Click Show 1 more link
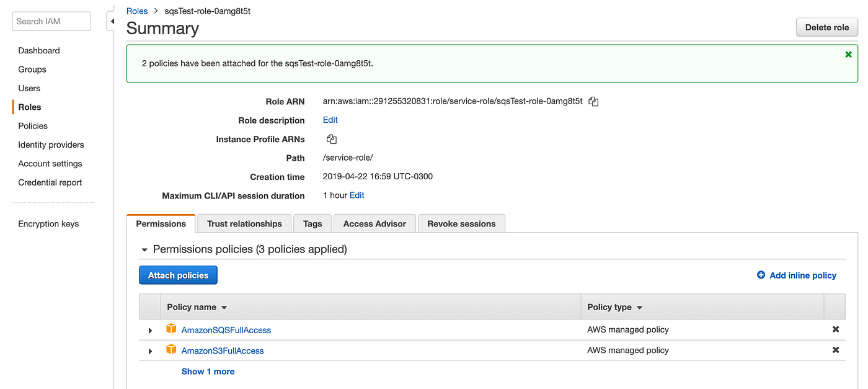 pyautogui.click(x=208, y=371)
